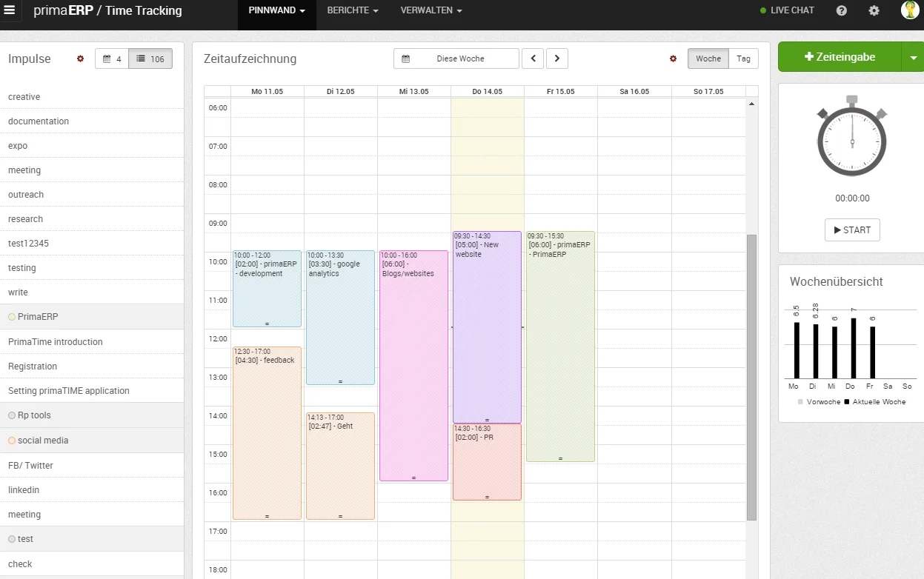This screenshot has width=924, height=579.
Task: Click the calendar vertical scrollbar thumb
Action: pos(752,377)
